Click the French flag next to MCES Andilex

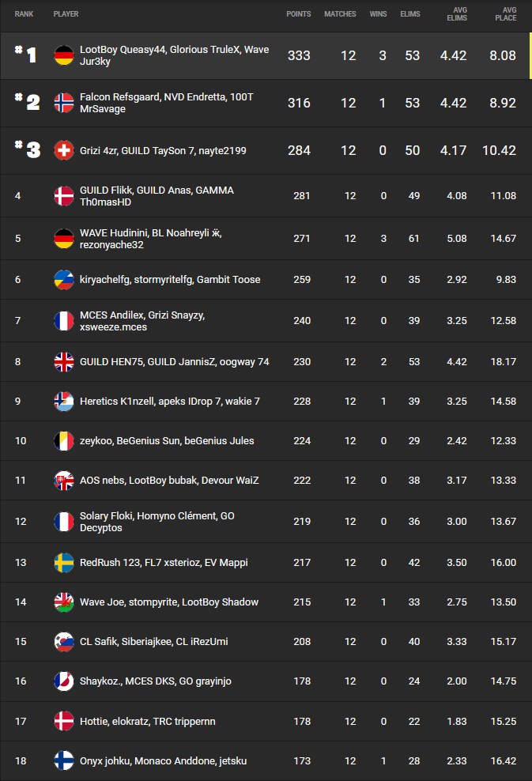(63, 319)
